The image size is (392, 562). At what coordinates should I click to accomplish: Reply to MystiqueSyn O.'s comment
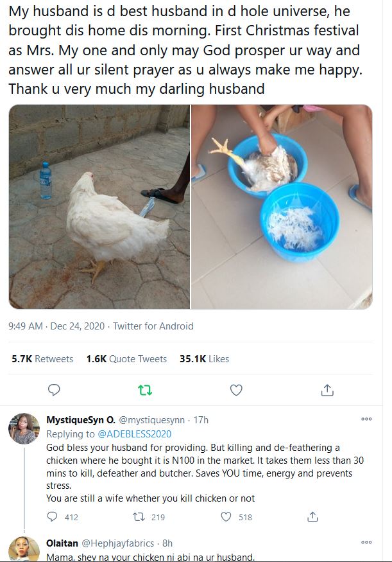(x=53, y=516)
